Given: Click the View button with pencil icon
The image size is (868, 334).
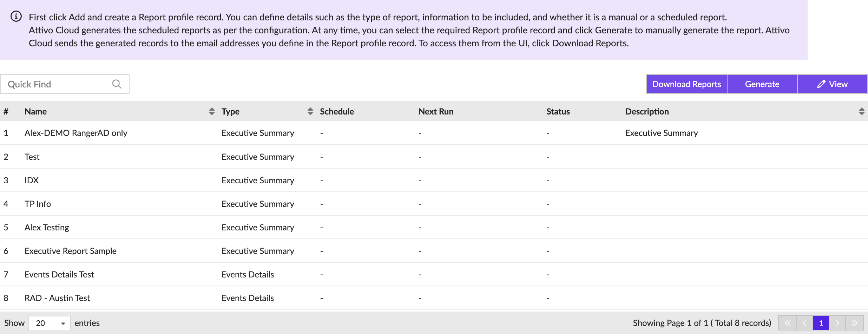Looking at the screenshot, I should coord(832,84).
